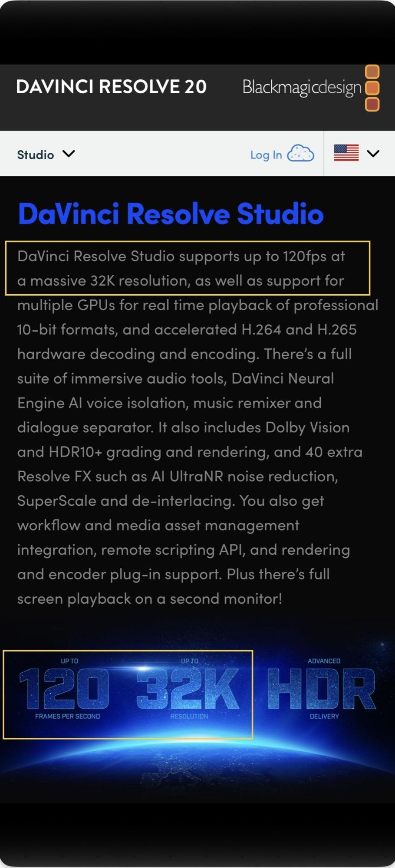The height and width of the screenshot is (868, 395).
Task: Click the RESOLUTION caption under 32K
Action: (x=189, y=716)
